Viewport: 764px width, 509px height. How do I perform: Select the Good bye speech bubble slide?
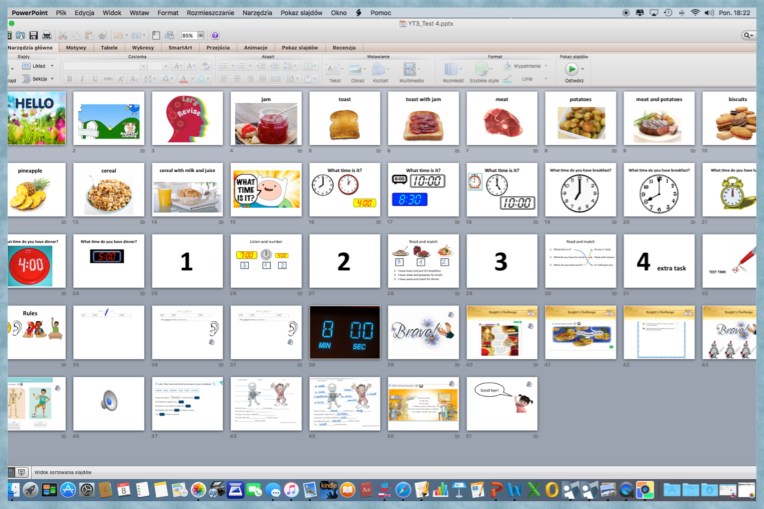click(502, 403)
